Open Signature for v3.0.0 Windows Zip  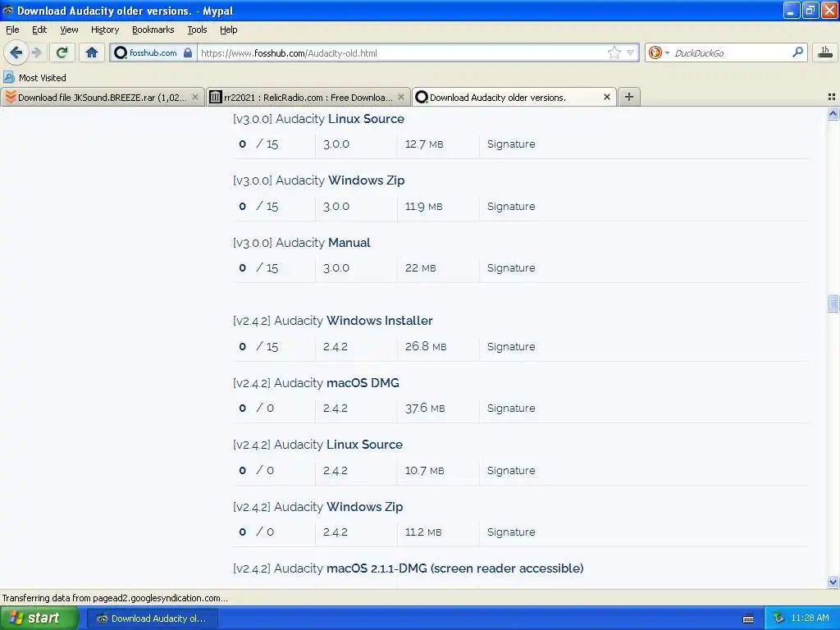tap(511, 206)
